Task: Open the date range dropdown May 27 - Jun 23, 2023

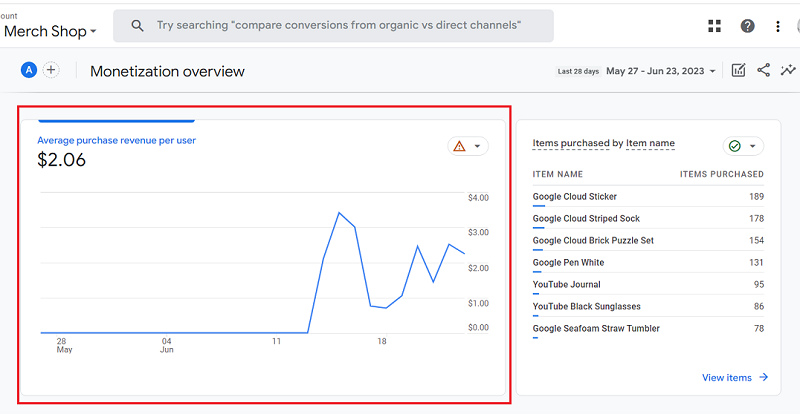Action: pos(661,71)
